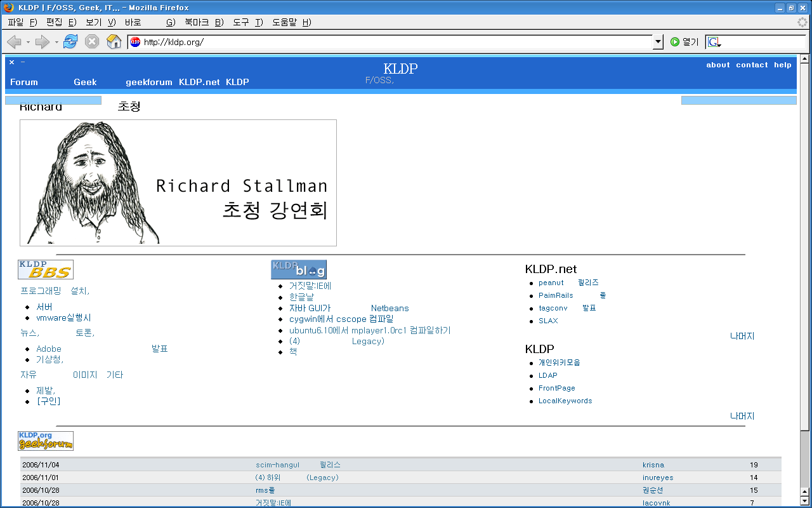The image size is (812, 508).
Task: Open the contact link in header
Action: tap(752, 65)
